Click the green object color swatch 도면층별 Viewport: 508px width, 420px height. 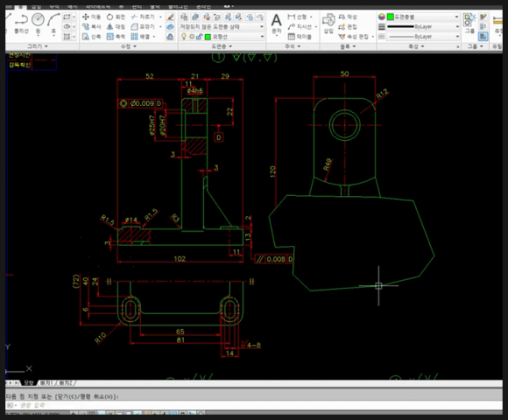coord(391,17)
